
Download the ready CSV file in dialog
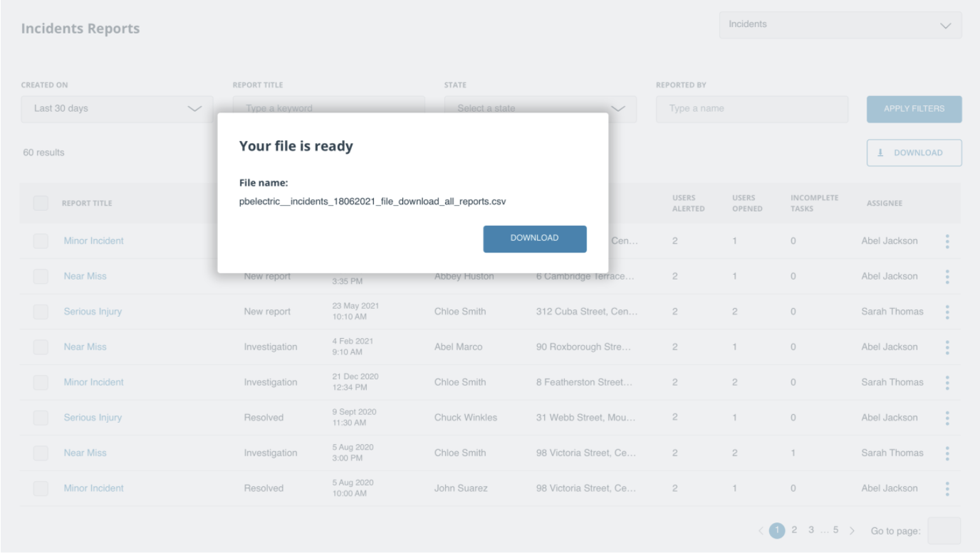pos(535,238)
